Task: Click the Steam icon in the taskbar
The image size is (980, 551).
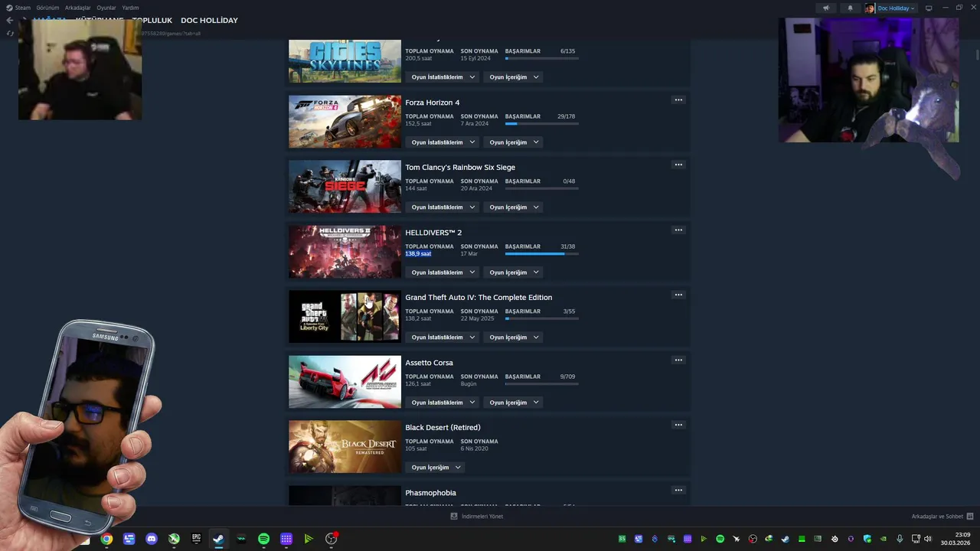Action: (x=218, y=539)
